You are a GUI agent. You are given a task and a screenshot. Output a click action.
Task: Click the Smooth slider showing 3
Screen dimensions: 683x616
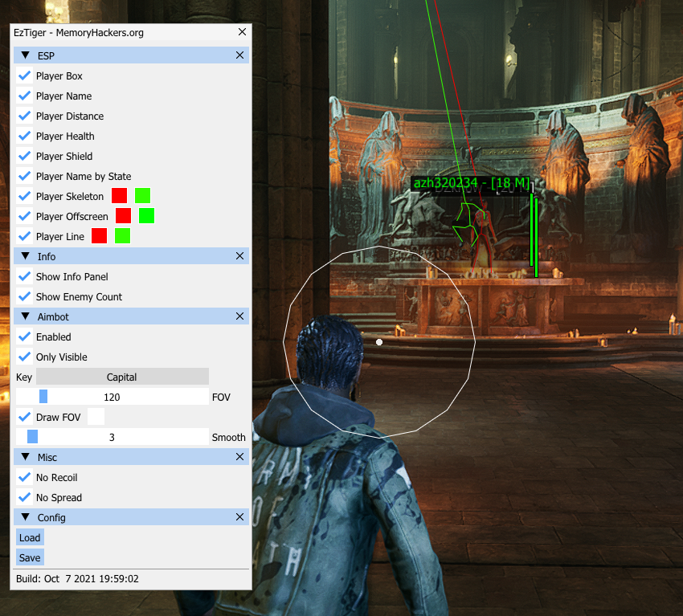pyautogui.click(x=112, y=437)
